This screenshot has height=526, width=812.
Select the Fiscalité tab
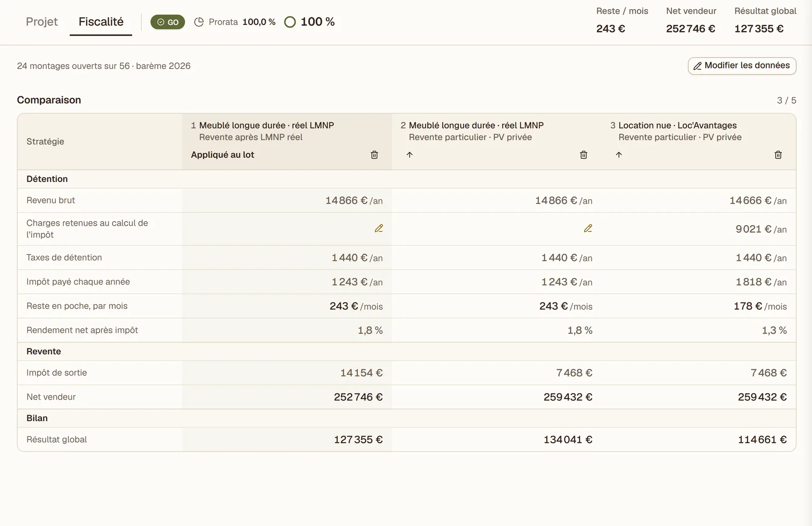[101, 22]
